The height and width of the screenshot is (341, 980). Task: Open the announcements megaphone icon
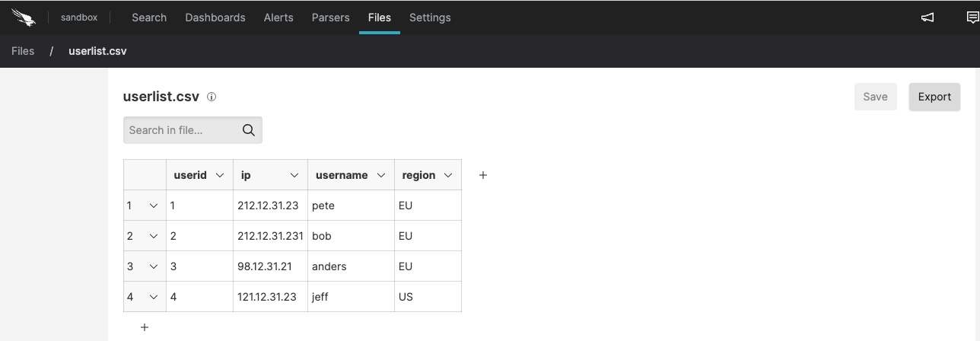pos(928,18)
